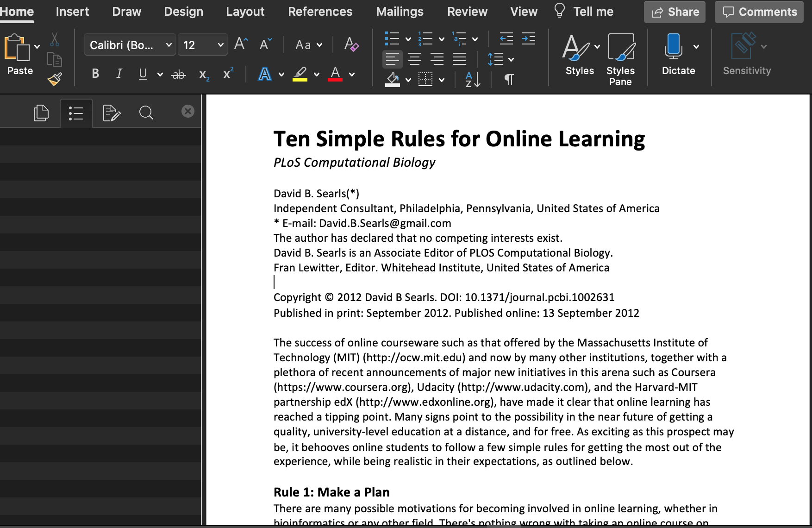Viewport: 812px width, 528px height.
Task: Click the Share button
Action: (x=675, y=12)
